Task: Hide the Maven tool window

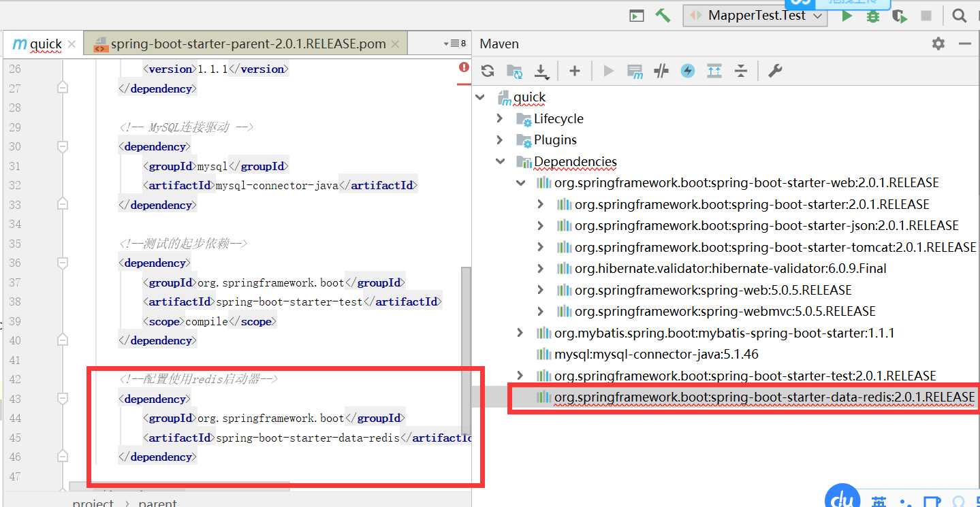Action: coord(964,44)
